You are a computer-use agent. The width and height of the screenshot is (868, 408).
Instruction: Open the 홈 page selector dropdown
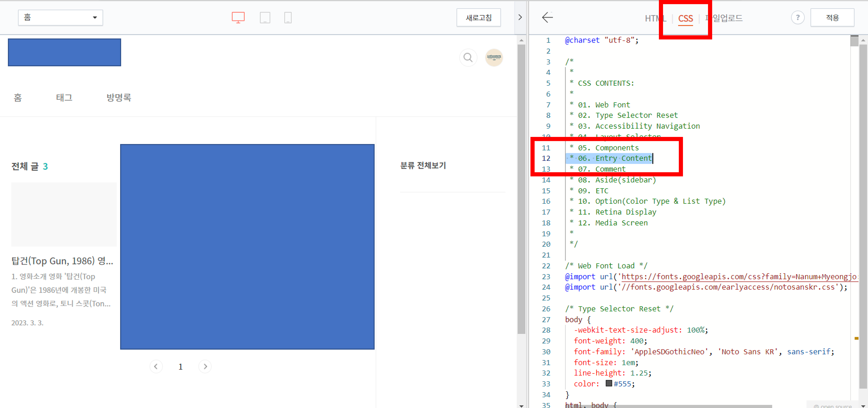60,18
